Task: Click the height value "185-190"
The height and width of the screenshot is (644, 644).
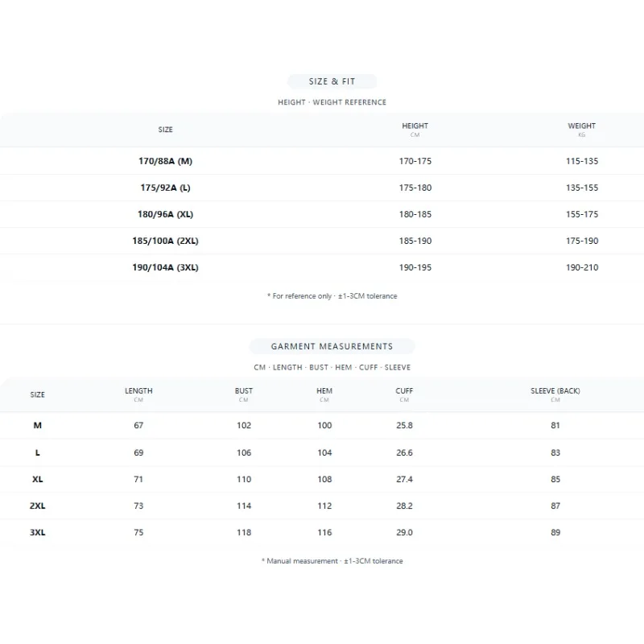Action: click(x=415, y=241)
